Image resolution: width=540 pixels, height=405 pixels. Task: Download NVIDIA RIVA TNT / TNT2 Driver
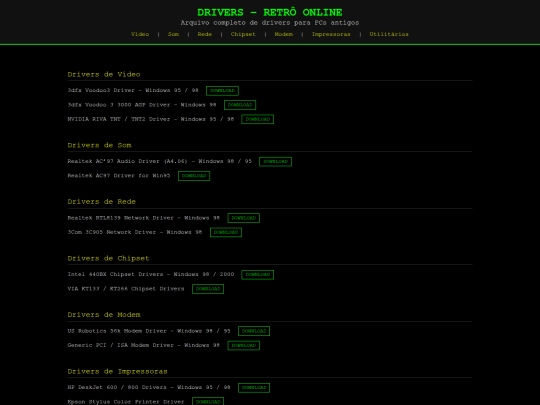coord(258,119)
